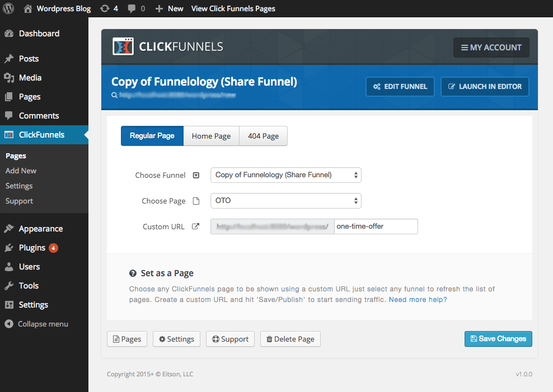Open Plugins in the sidebar

coord(32,248)
